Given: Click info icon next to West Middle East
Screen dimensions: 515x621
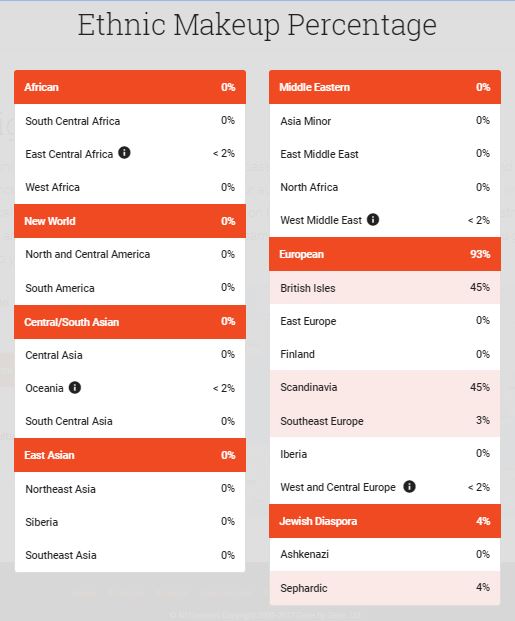Looking at the screenshot, I should click(x=373, y=219).
